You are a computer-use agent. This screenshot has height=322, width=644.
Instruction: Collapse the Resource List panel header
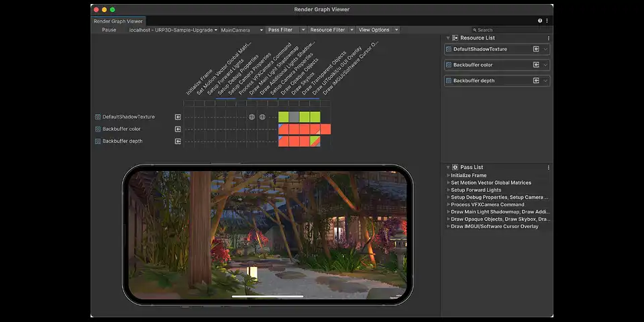pos(448,38)
